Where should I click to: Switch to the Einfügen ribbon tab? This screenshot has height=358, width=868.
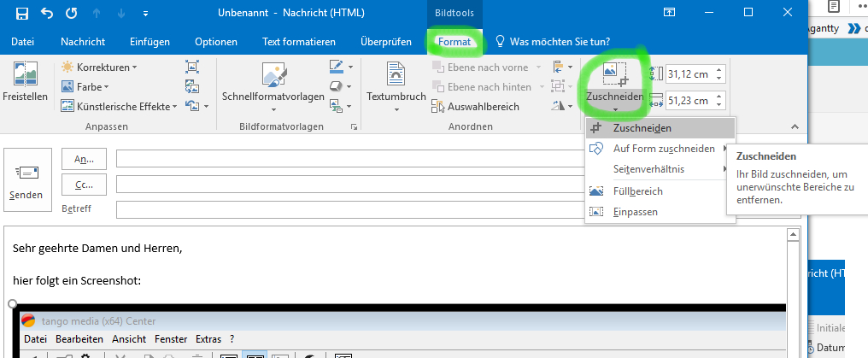[x=150, y=42]
